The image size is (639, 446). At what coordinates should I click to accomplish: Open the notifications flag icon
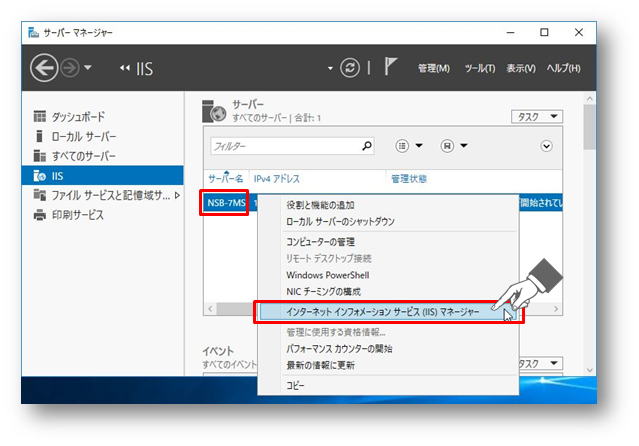coord(390,66)
